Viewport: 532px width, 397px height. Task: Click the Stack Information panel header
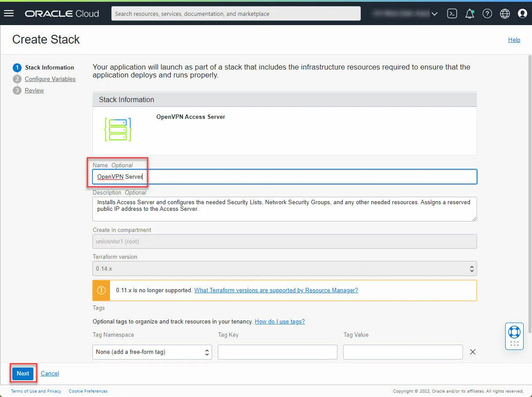[285, 99]
